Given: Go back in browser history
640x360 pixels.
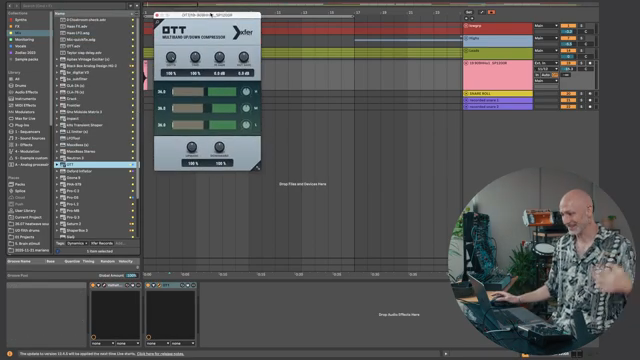Looking at the screenshot, I should [10, 6].
